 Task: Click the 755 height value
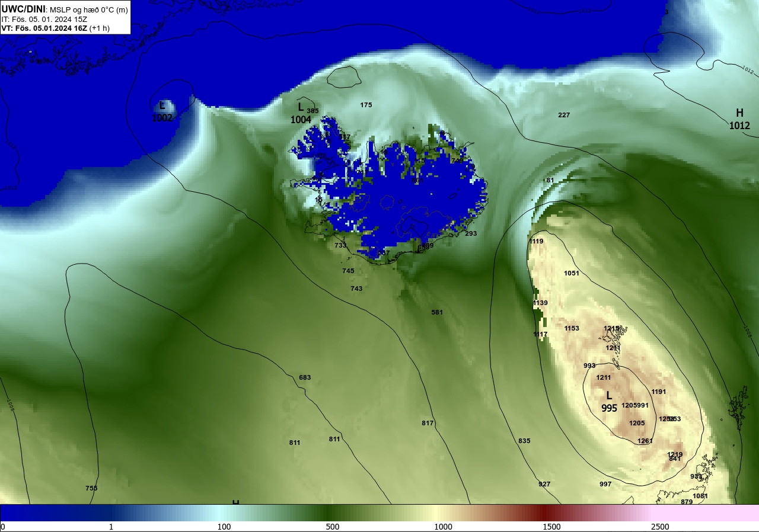pos(91,488)
